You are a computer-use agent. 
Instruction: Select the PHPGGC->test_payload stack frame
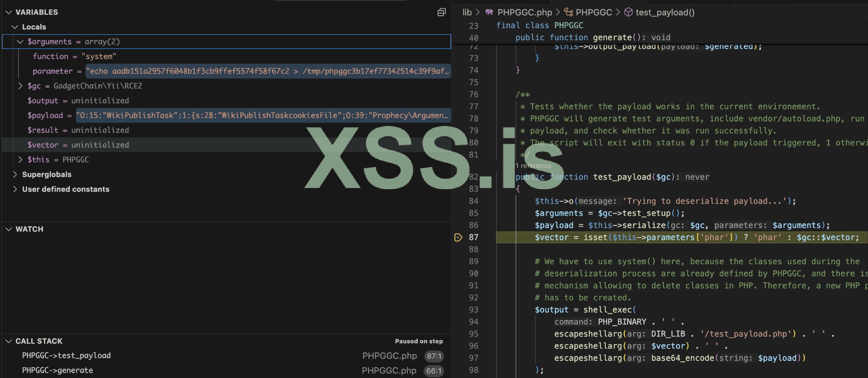tap(66, 355)
